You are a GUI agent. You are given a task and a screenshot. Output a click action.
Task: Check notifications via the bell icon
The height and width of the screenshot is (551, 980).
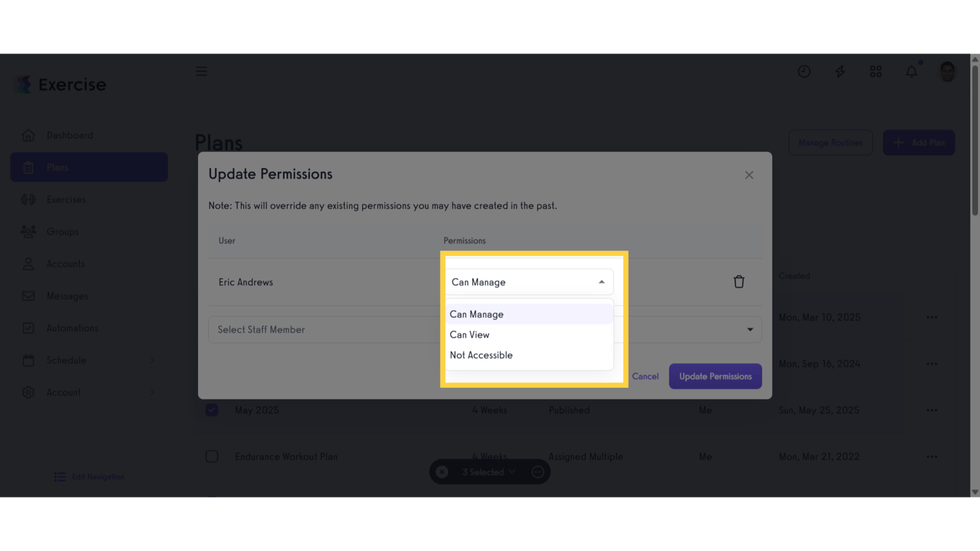point(911,71)
